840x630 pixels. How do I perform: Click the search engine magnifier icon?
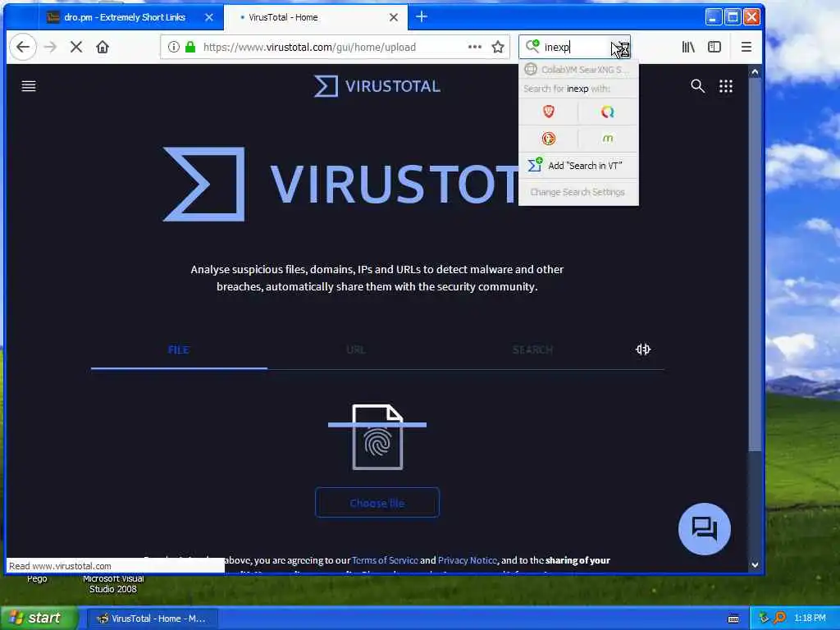[532, 47]
